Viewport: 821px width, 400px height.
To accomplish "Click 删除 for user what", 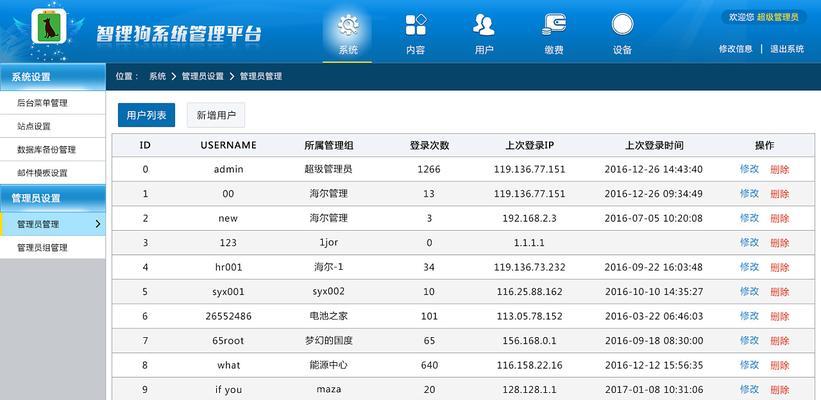I will click(x=780, y=365).
